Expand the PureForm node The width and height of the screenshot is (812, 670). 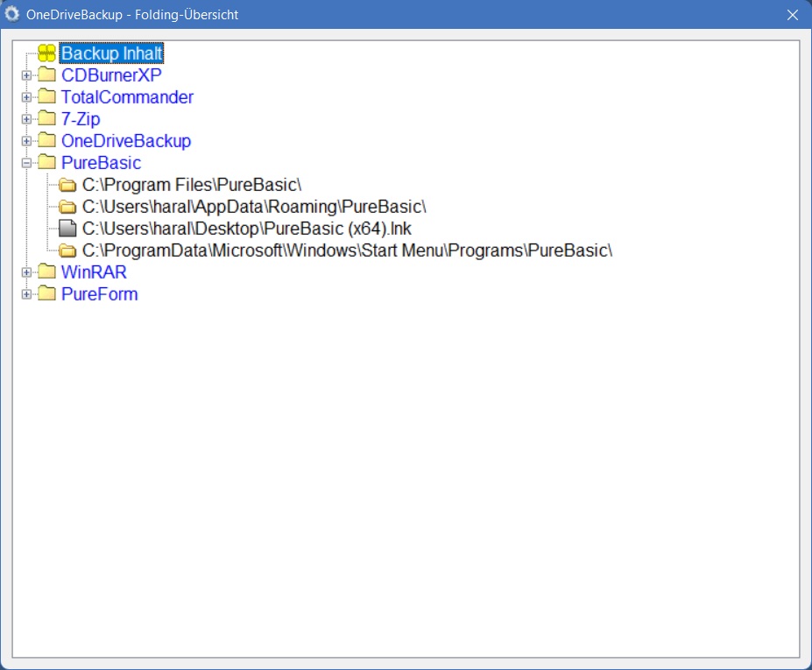(26, 294)
